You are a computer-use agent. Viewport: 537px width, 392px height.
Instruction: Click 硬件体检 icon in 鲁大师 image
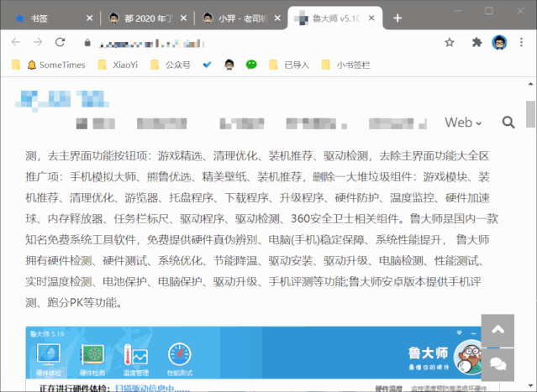48,359
